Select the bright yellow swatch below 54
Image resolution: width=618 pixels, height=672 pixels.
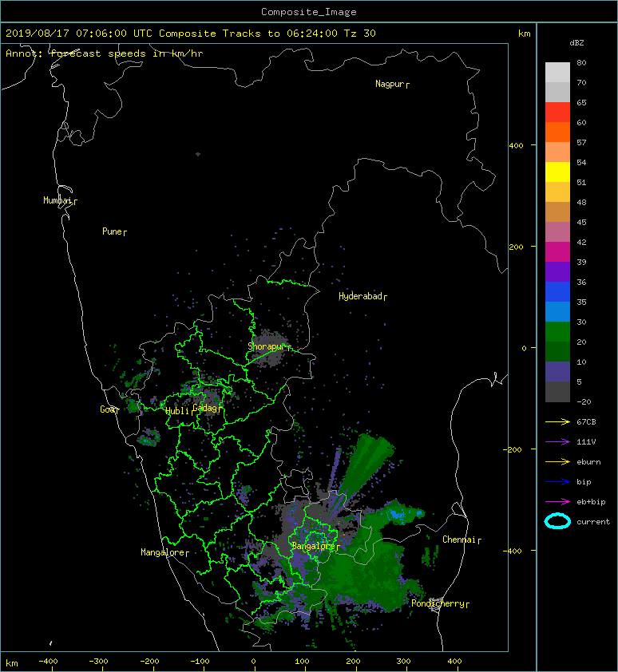click(x=557, y=172)
